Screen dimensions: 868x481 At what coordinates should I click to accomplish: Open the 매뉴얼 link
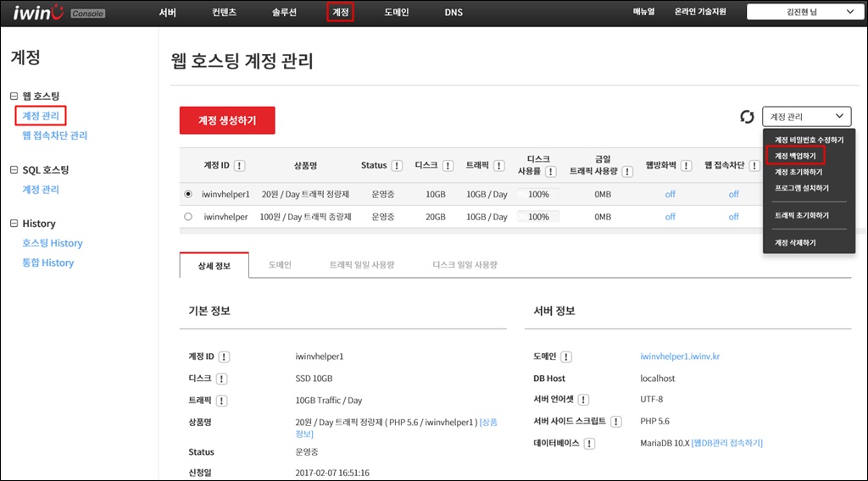(x=643, y=12)
